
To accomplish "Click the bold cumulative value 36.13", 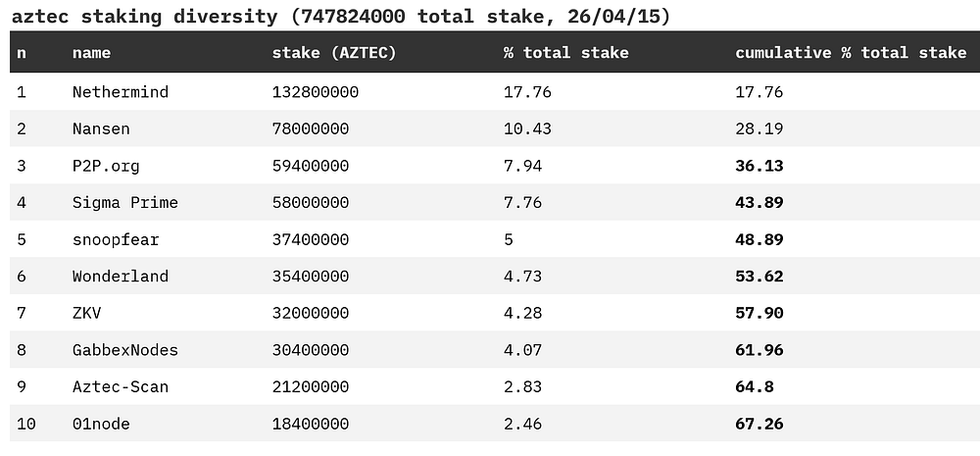I will pyautogui.click(x=759, y=166).
